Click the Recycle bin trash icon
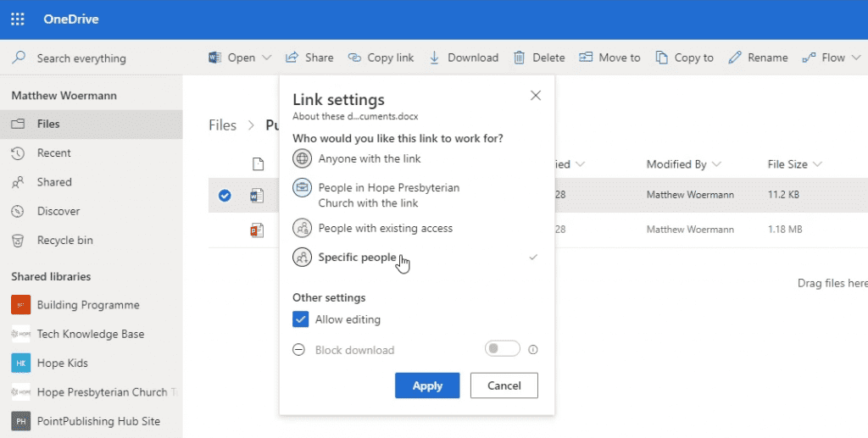The height and width of the screenshot is (438, 868). click(19, 241)
